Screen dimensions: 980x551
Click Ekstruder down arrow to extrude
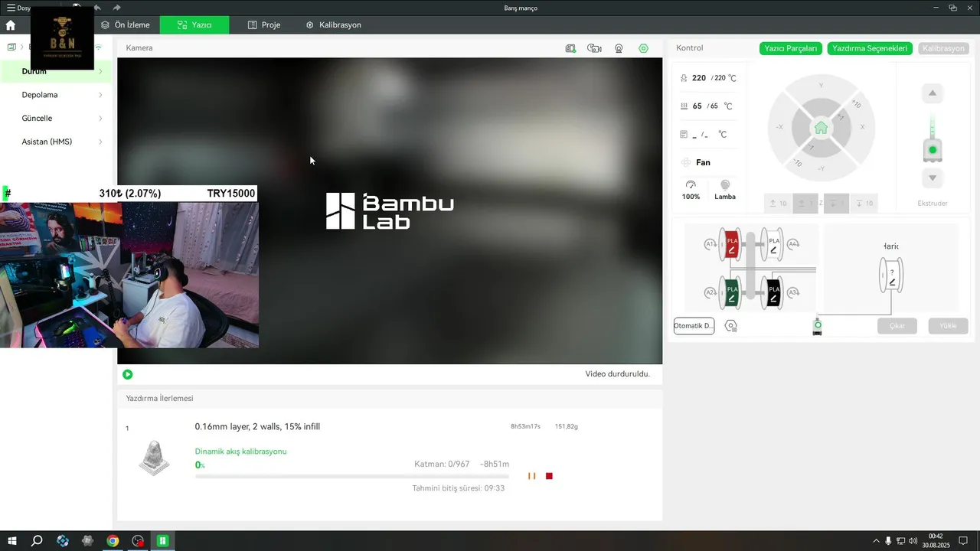tap(933, 178)
